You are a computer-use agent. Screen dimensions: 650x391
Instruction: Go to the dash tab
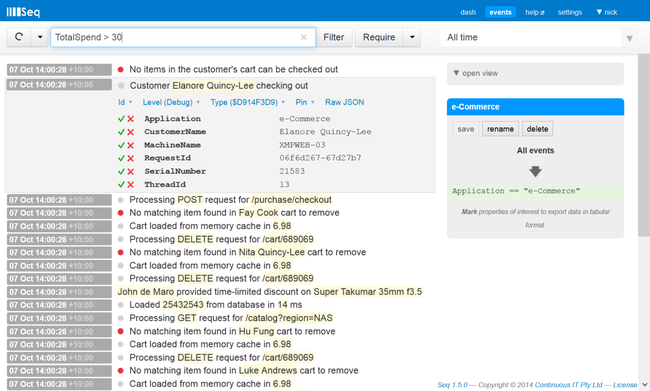(468, 12)
